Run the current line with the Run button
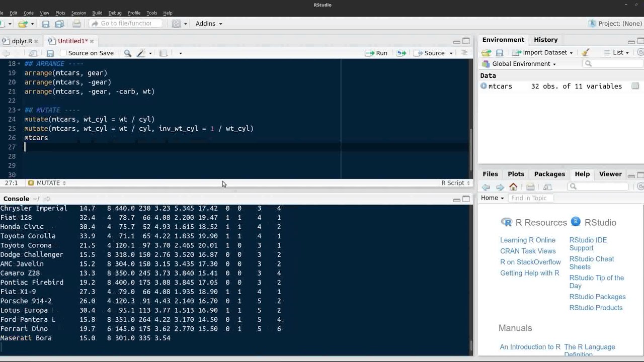 [x=376, y=53]
